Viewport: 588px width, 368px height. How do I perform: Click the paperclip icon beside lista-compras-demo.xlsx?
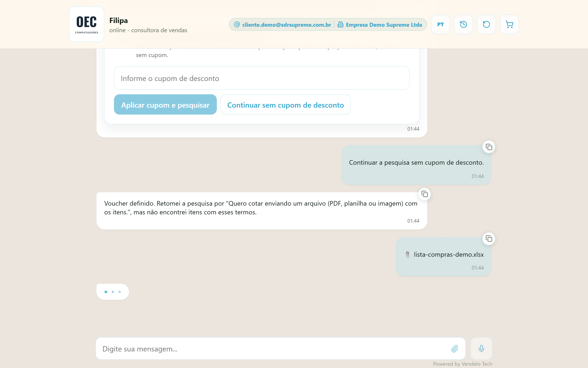click(407, 255)
